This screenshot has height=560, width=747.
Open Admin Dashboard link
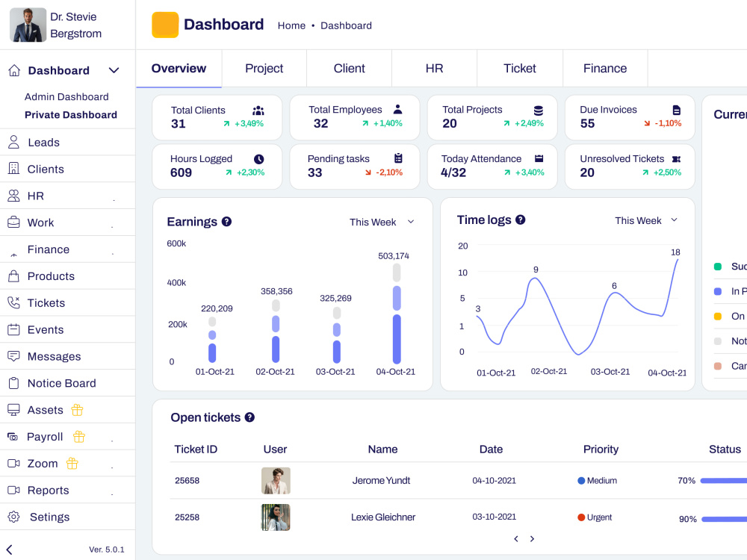[x=66, y=96]
